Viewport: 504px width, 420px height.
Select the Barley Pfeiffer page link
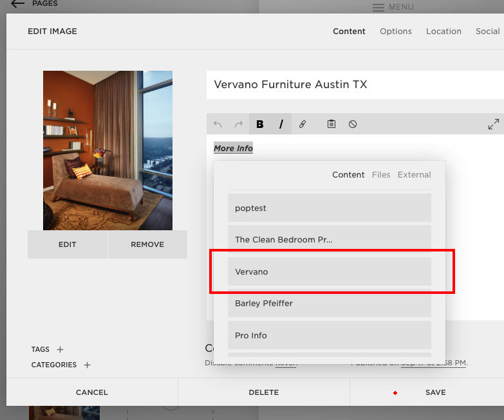tap(330, 303)
